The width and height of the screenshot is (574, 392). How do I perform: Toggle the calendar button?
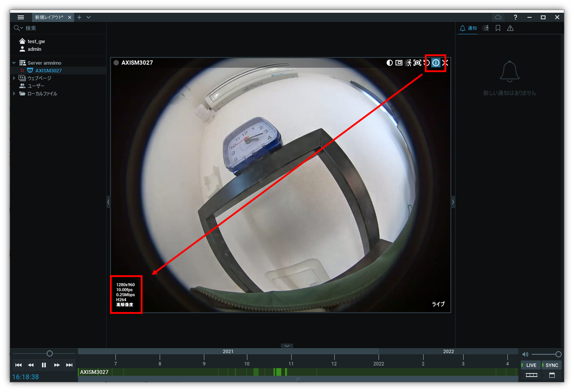tap(552, 375)
